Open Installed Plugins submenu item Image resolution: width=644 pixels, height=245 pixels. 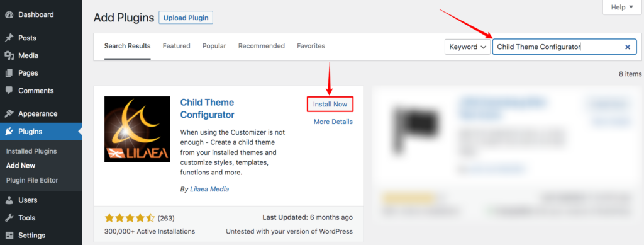click(x=31, y=151)
